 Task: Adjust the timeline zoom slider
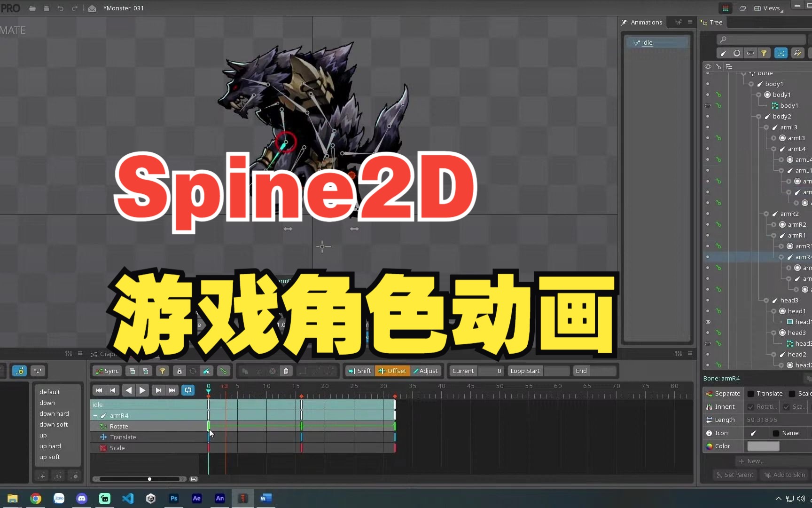(149, 479)
